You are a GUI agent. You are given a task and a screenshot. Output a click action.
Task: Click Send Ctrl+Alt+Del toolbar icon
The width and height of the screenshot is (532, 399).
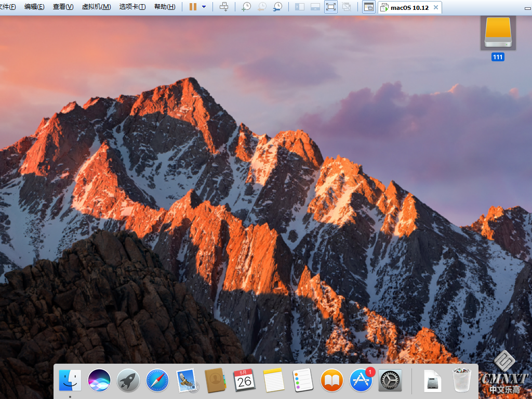pos(224,7)
